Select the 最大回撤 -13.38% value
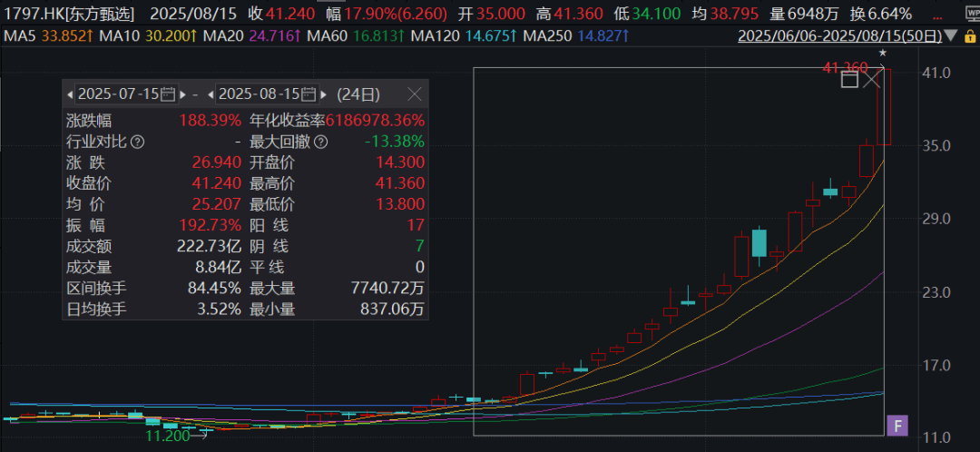The height and width of the screenshot is (452, 980). 395,142
